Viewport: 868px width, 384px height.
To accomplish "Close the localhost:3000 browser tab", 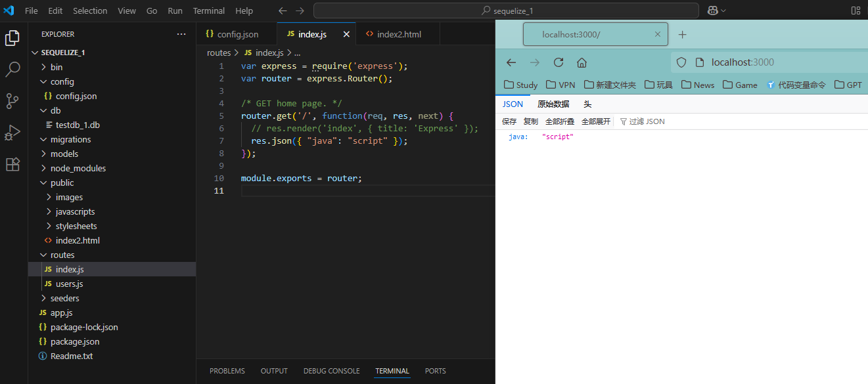I will point(658,34).
